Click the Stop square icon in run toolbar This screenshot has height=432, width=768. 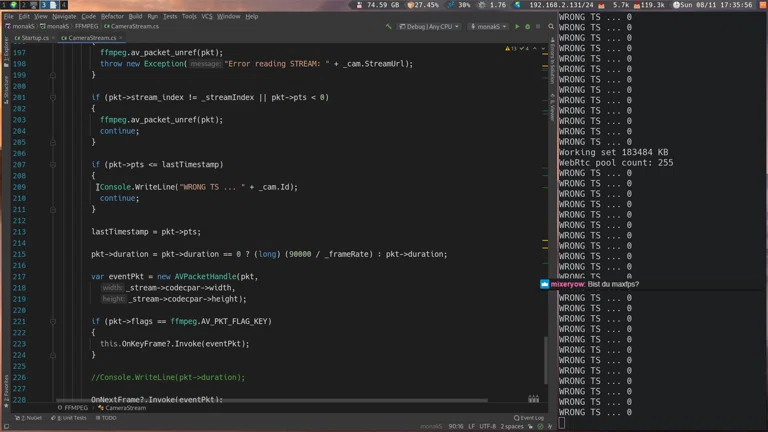pyautogui.click(x=538, y=26)
